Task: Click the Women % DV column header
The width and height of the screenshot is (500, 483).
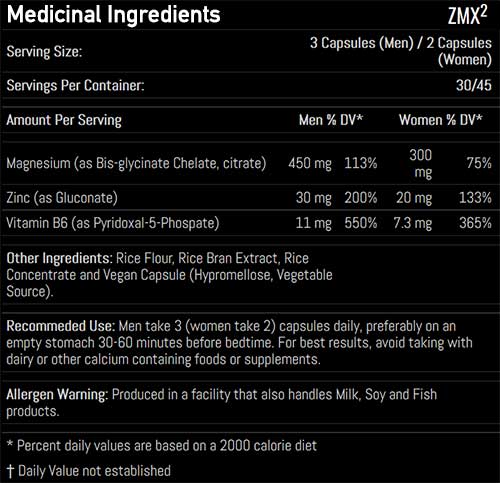Action: pyautogui.click(x=441, y=120)
